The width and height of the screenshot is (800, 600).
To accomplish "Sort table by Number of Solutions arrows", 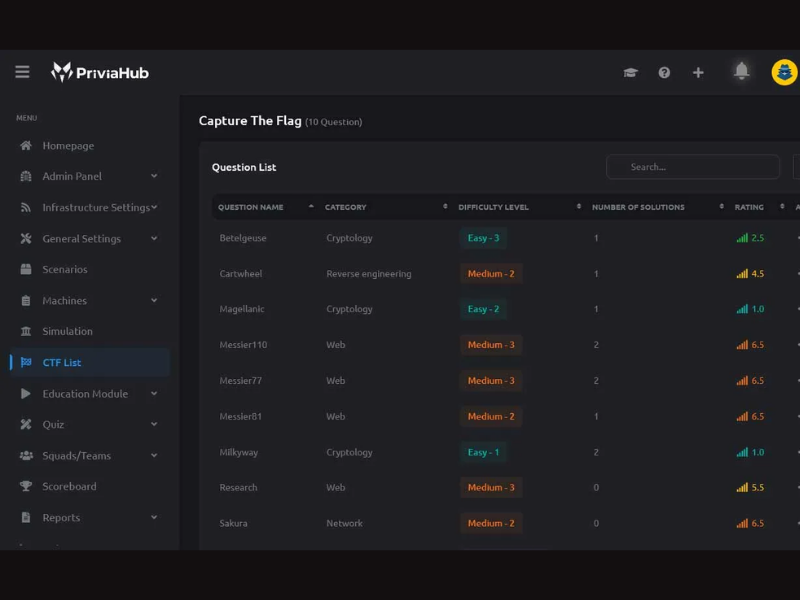I will click(721, 206).
